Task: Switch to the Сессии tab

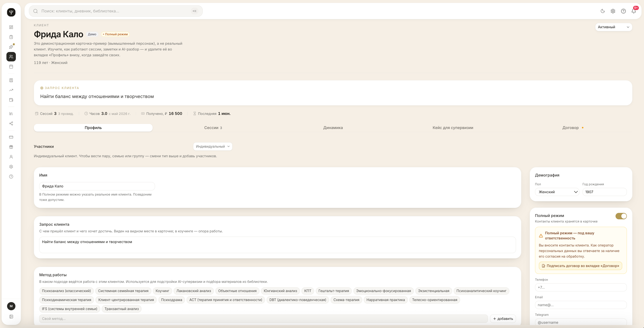Action: click(213, 128)
